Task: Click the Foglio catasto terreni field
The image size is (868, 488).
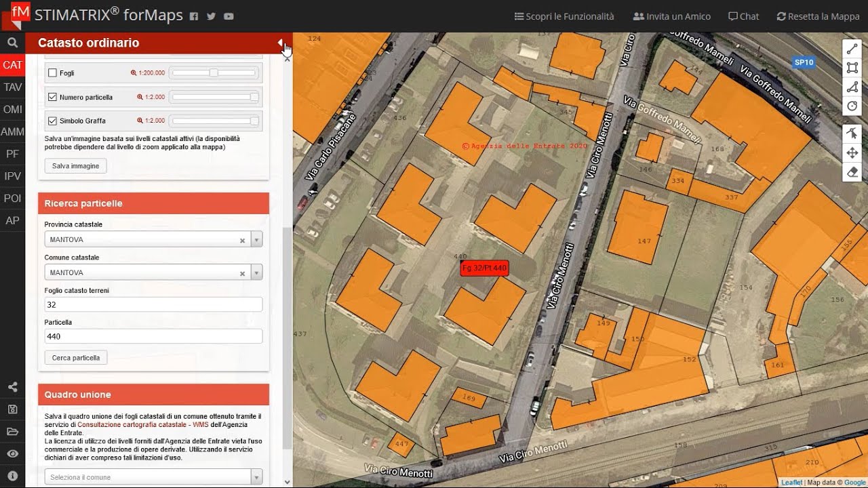Action: coord(153,305)
